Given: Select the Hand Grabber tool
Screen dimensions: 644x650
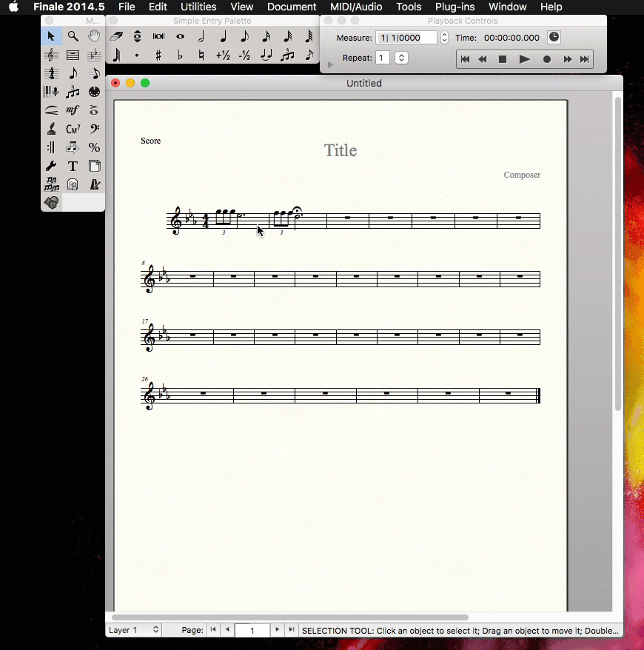Looking at the screenshot, I should (94, 36).
